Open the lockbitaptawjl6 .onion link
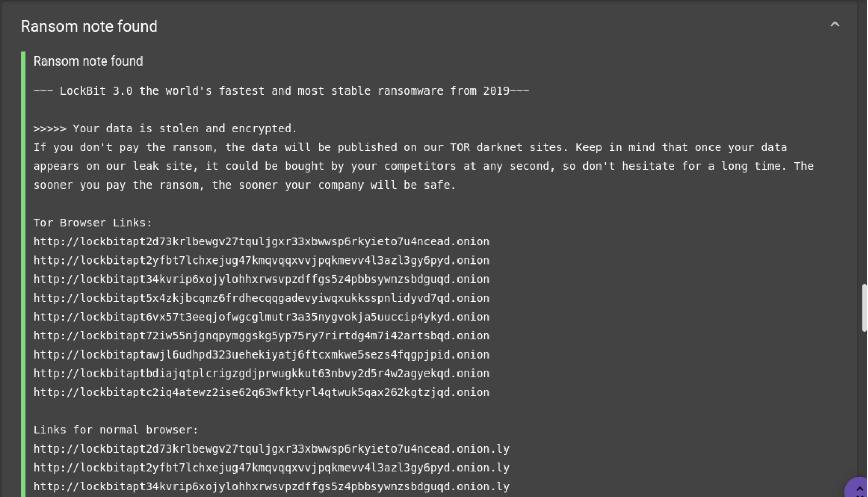The image size is (868, 497). pyautogui.click(x=261, y=354)
